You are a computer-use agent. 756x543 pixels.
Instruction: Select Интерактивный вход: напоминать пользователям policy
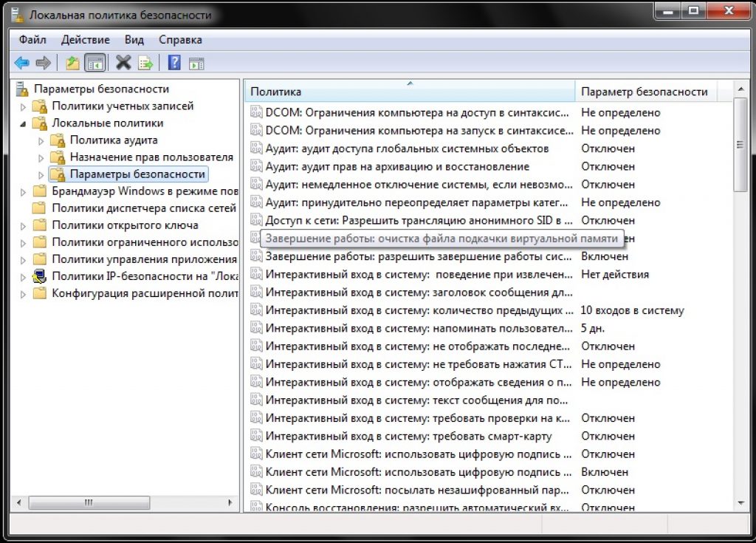[x=419, y=328]
